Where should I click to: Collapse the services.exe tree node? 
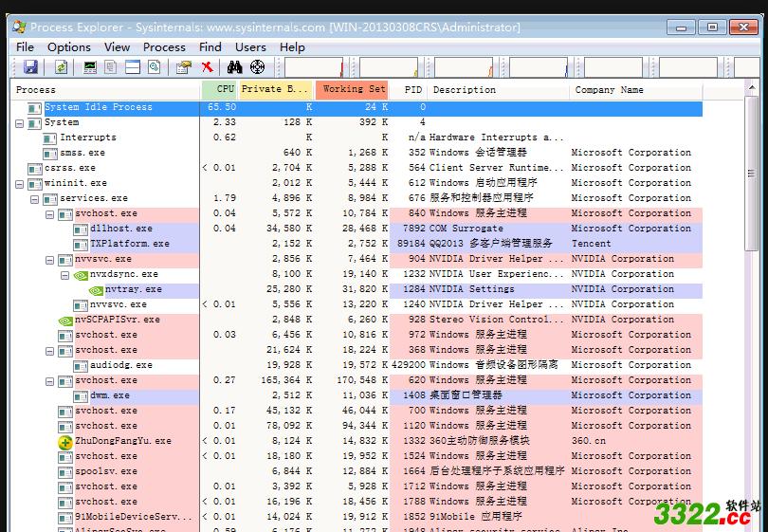(34, 199)
